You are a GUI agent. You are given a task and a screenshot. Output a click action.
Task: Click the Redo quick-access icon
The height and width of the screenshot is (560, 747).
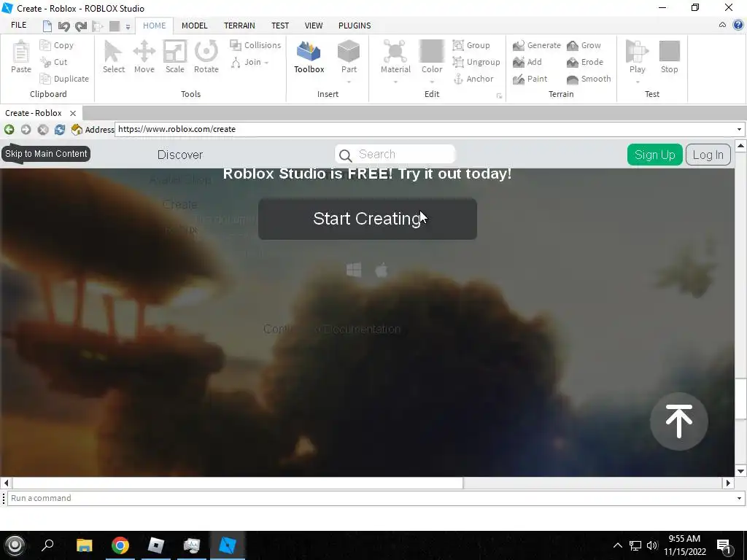(x=81, y=26)
